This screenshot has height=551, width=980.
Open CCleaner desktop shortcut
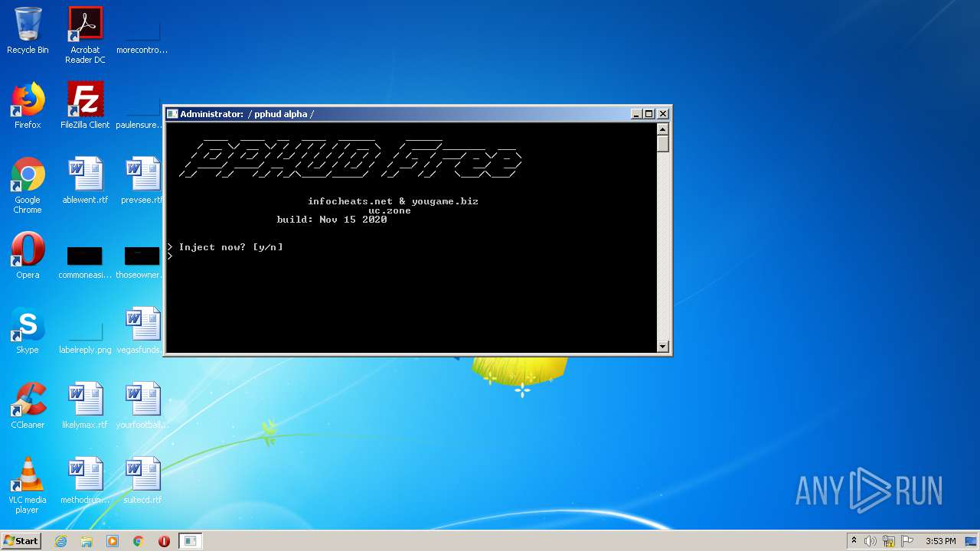click(28, 406)
